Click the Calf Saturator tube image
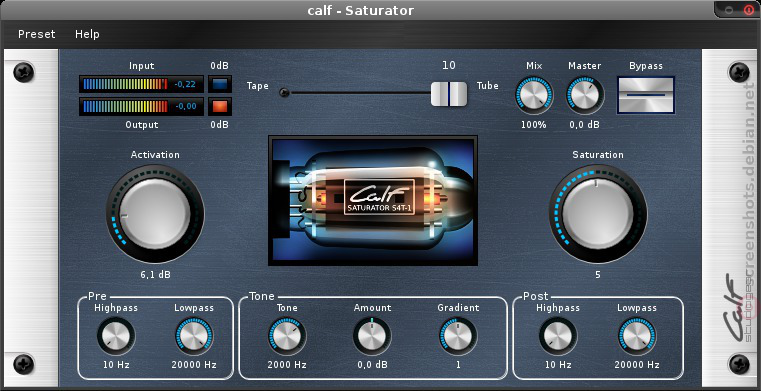This screenshot has height=391, width=761. click(373, 200)
